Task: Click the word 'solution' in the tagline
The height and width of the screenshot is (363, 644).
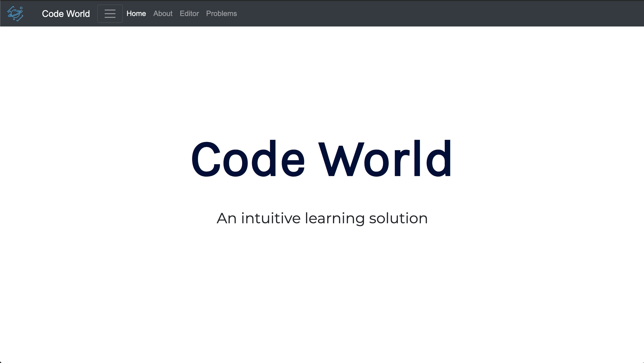Action: pos(398,218)
